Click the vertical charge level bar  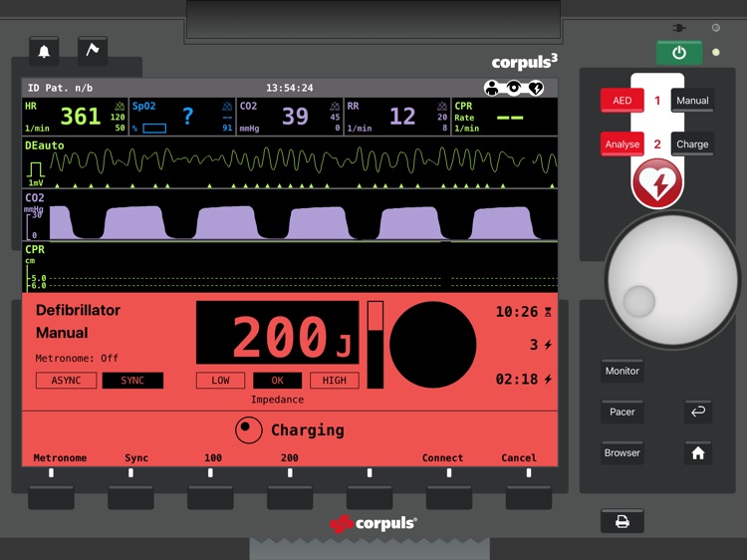pos(374,345)
